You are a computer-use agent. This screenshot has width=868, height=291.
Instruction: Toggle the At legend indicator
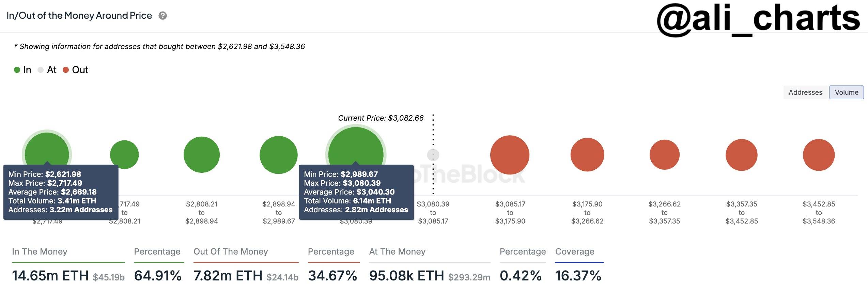[x=41, y=70]
